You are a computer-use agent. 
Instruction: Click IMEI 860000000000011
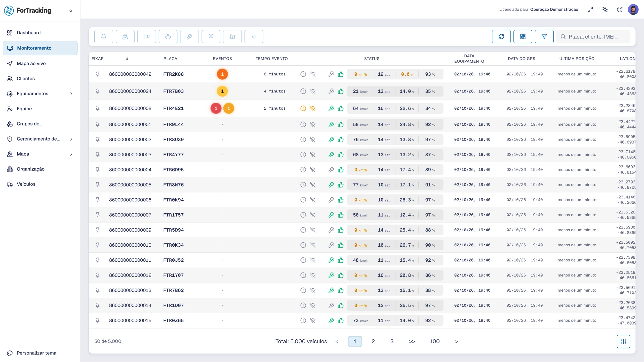(130, 260)
